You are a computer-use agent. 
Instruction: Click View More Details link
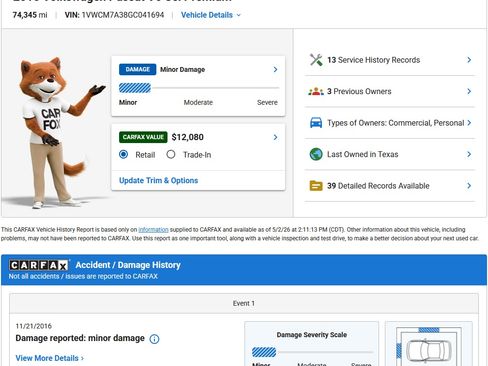click(x=50, y=358)
